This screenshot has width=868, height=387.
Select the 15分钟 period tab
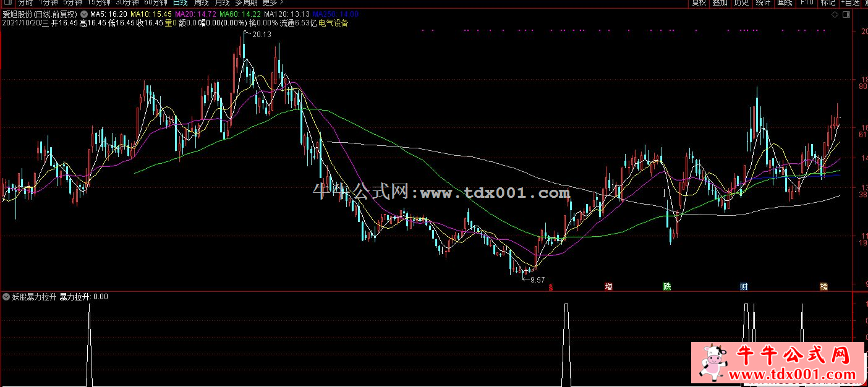[99, 2]
